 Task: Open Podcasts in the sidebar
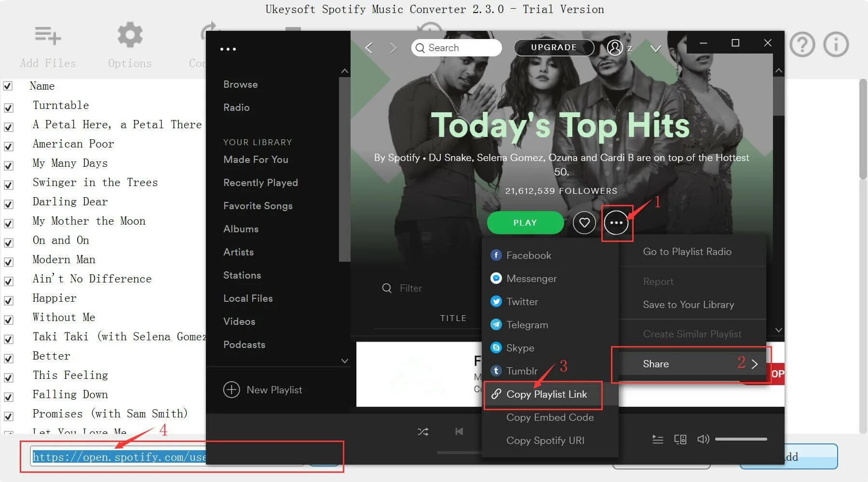point(244,345)
